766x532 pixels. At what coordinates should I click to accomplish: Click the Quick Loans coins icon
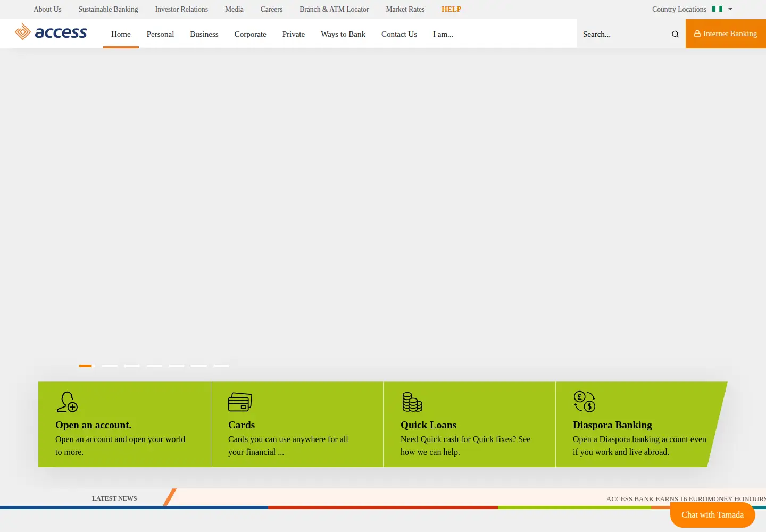pos(412,402)
